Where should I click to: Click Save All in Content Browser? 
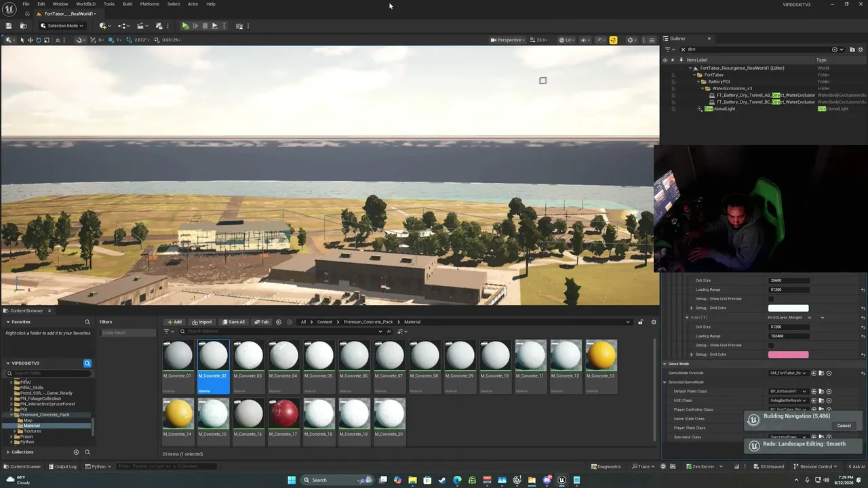point(234,322)
